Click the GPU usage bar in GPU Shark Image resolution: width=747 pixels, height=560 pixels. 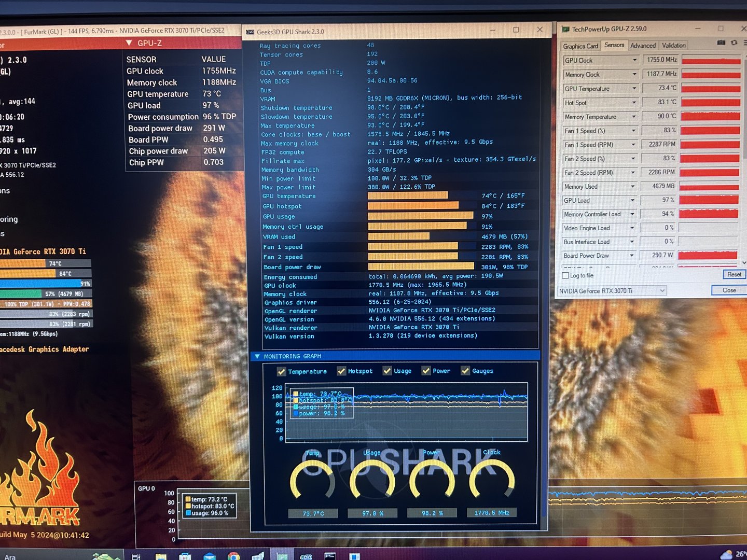pos(421,216)
